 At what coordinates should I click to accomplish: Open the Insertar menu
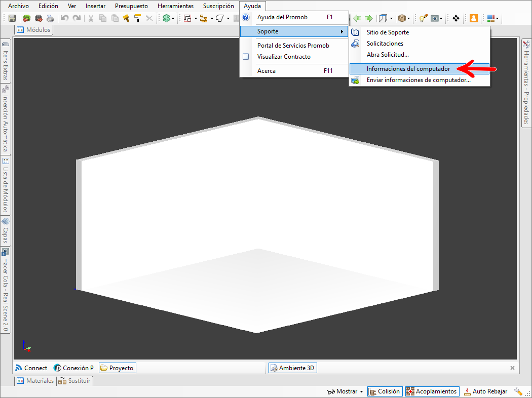point(95,6)
